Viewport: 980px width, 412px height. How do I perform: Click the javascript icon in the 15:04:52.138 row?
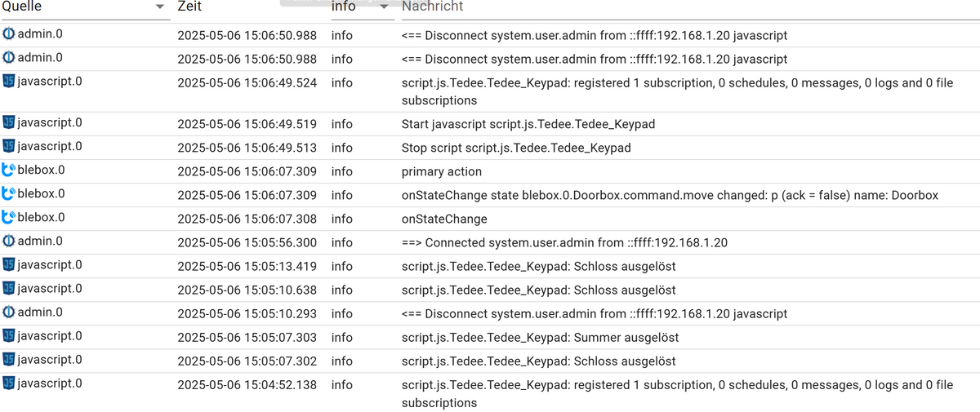(x=9, y=383)
